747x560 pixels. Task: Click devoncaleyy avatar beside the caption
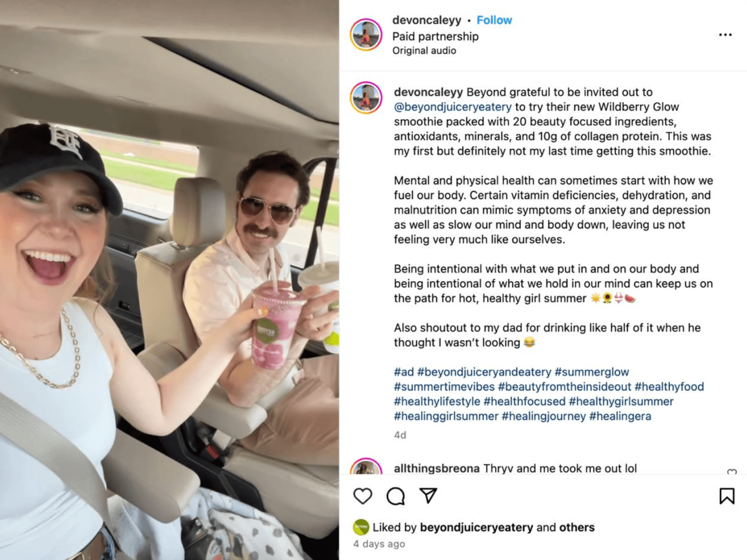tap(366, 98)
